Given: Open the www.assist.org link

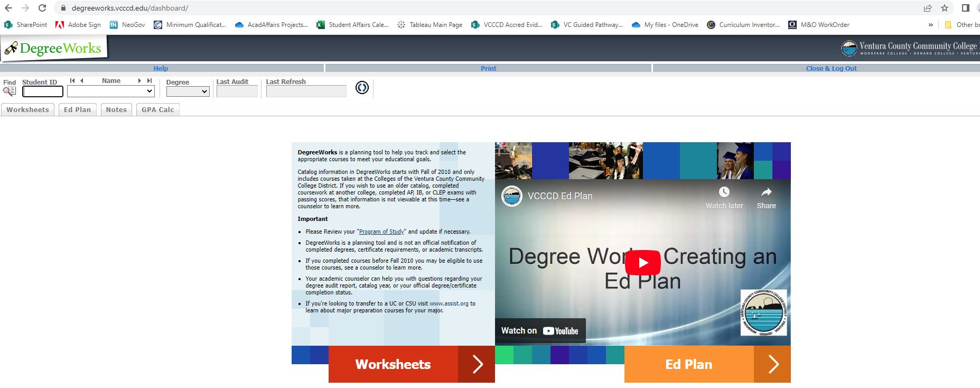Looking at the screenshot, I should (449, 303).
